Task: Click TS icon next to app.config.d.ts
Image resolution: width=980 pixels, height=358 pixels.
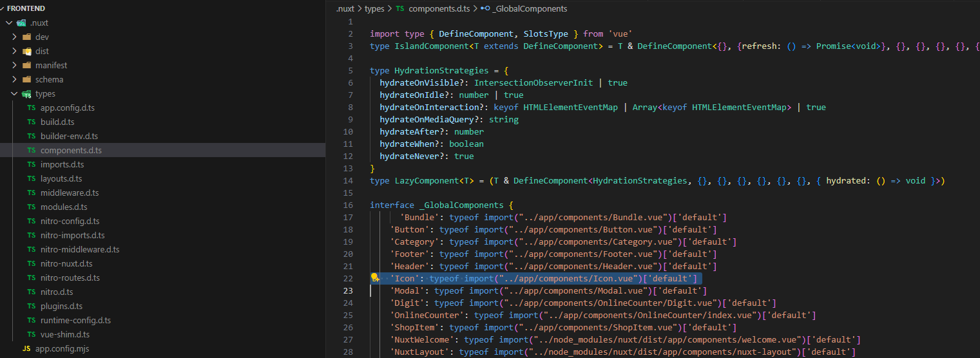Action: pyautogui.click(x=31, y=108)
